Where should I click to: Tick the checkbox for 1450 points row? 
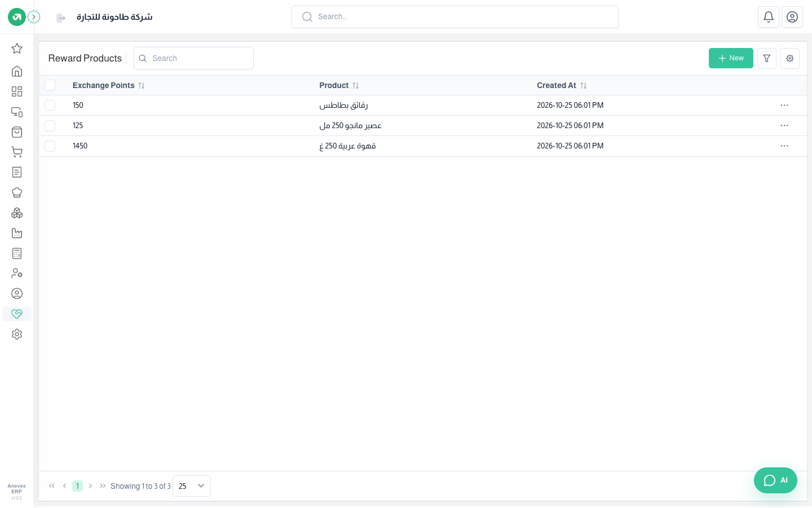[50, 146]
